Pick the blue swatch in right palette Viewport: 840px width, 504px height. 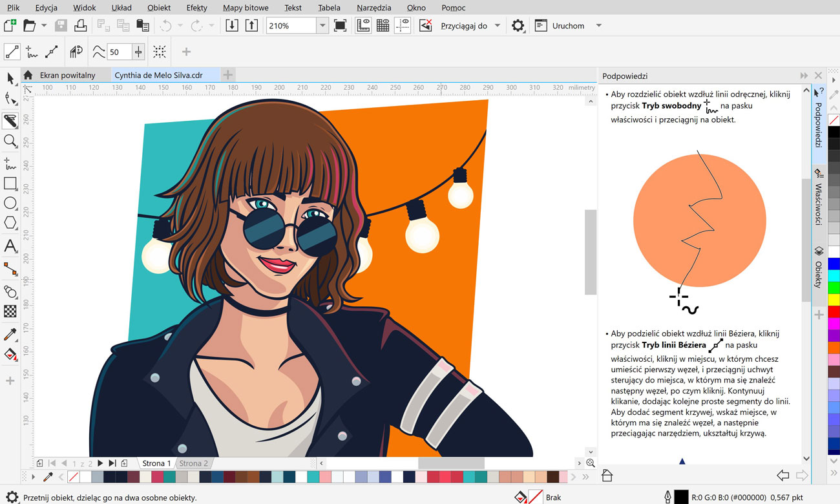tap(834, 264)
